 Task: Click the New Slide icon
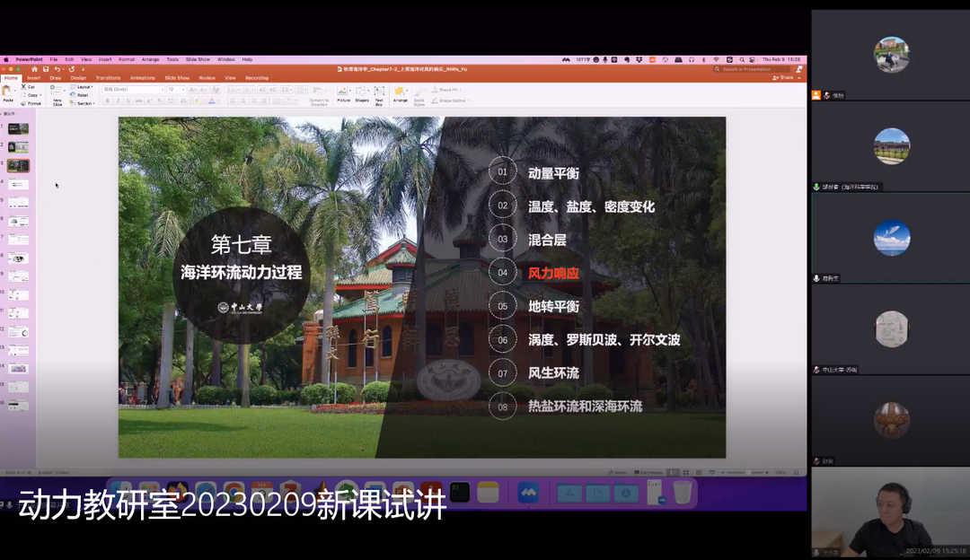pos(57,93)
